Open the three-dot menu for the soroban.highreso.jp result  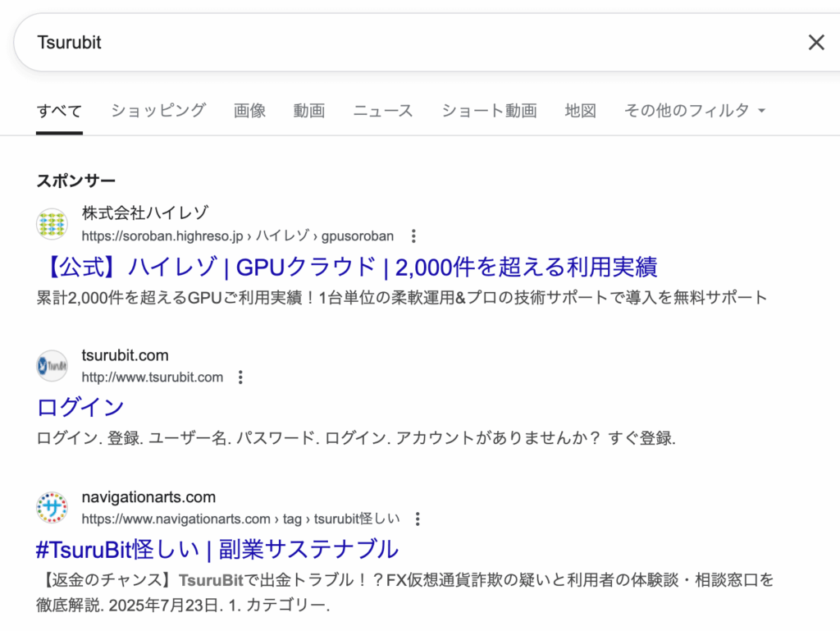pyautogui.click(x=413, y=236)
